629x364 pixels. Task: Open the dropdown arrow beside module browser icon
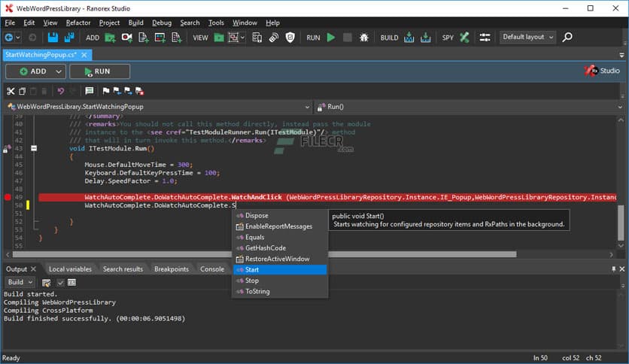pyautogui.click(x=242, y=38)
